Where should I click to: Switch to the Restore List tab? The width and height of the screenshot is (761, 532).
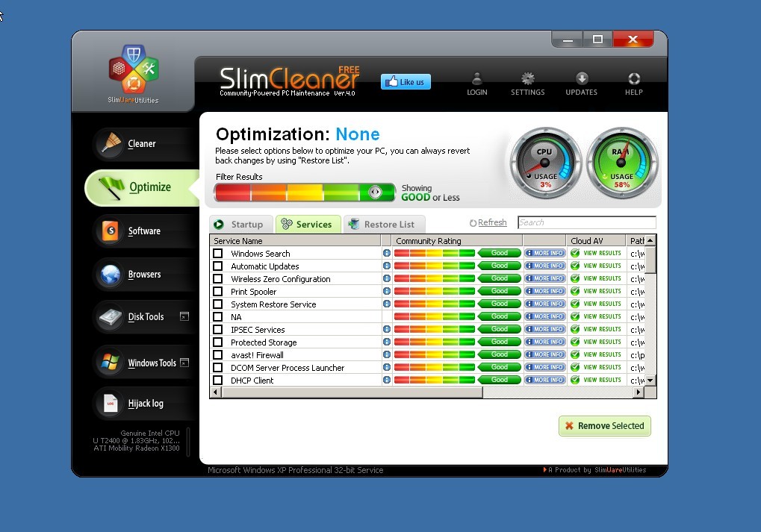pyautogui.click(x=383, y=225)
